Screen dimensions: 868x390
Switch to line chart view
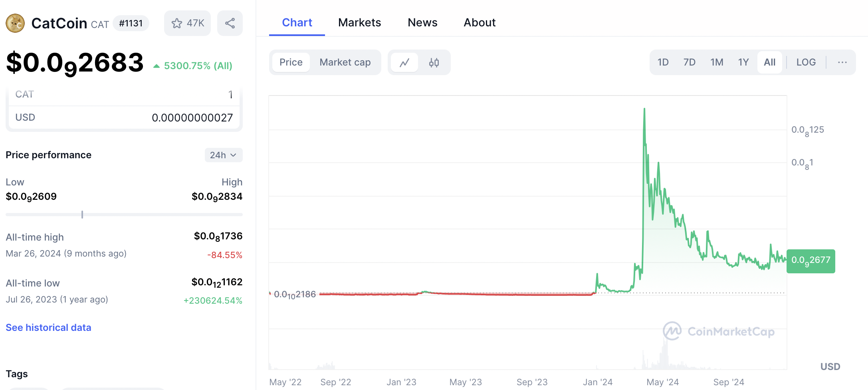tap(404, 63)
